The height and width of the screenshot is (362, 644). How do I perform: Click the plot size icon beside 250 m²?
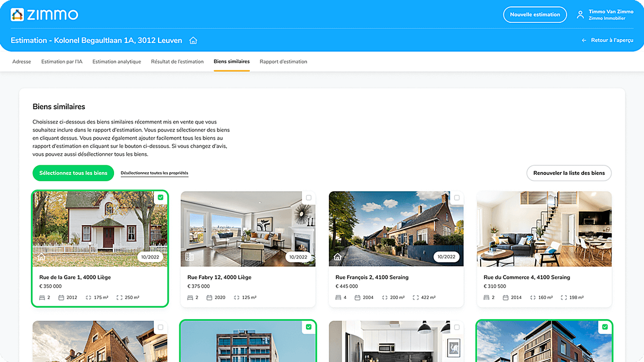point(119,297)
